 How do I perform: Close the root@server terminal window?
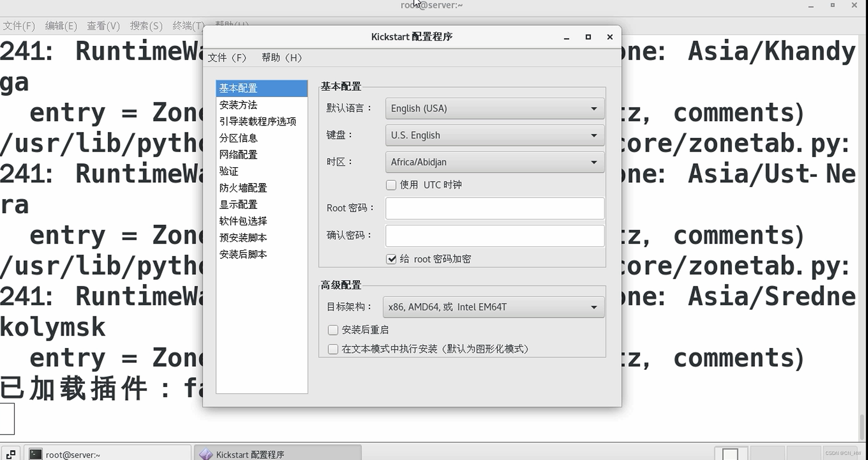pos(854,5)
